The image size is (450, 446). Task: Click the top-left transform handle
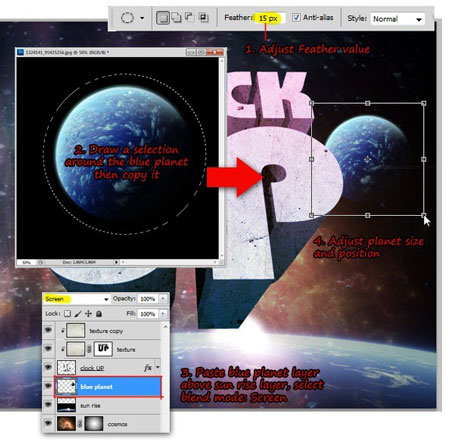click(311, 103)
